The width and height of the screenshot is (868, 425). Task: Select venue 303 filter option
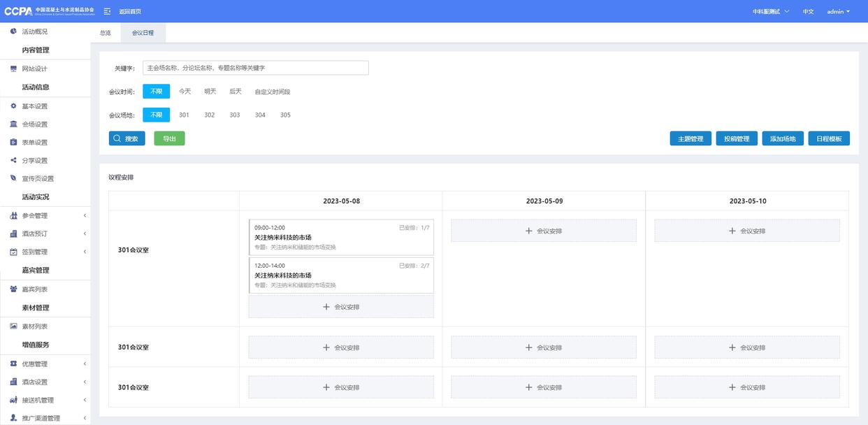pos(235,115)
